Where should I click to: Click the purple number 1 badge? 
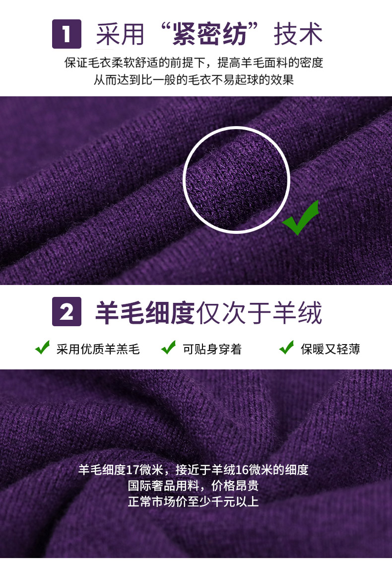click(66, 34)
